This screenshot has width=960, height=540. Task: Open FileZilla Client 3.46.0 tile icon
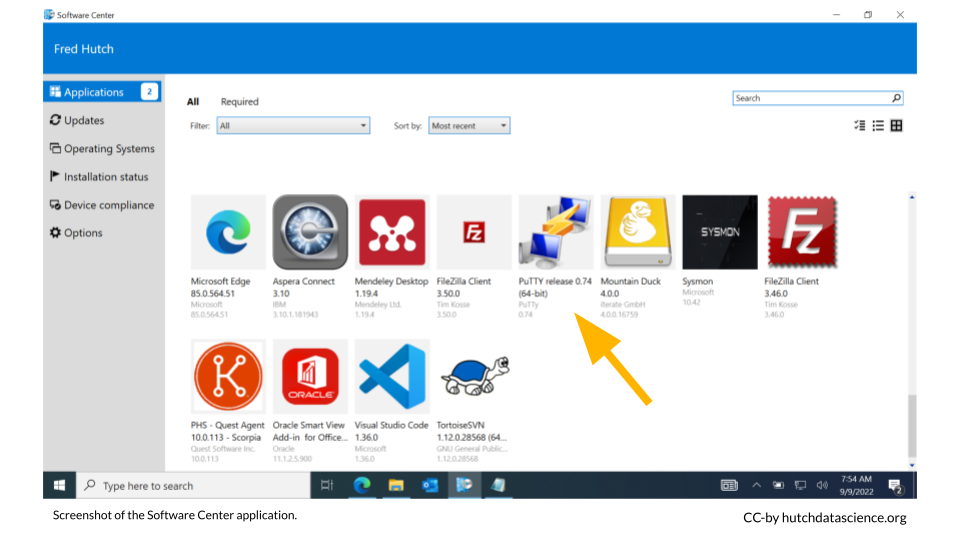pyautogui.click(x=802, y=232)
